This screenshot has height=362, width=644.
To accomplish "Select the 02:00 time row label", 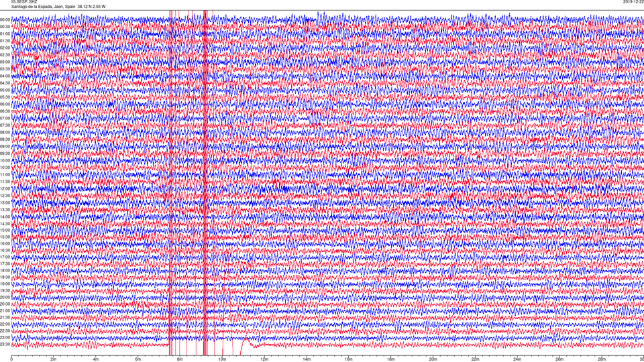I will coord(5,48).
